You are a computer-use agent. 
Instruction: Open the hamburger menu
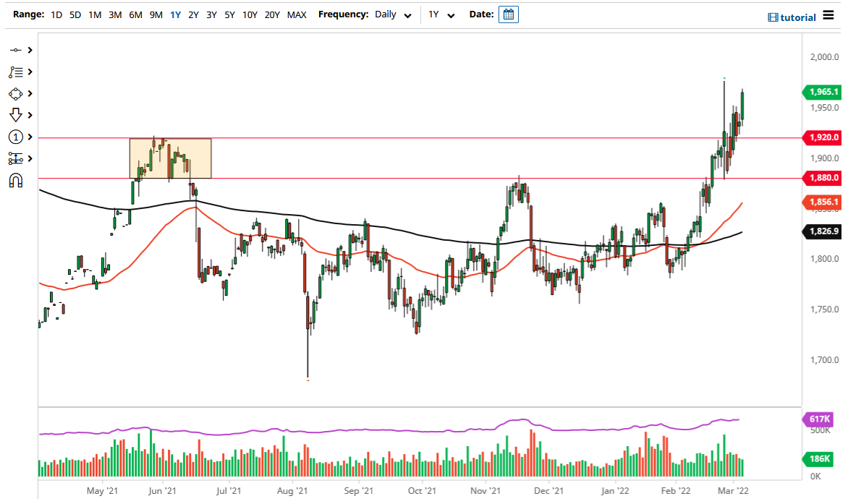pos(828,15)
